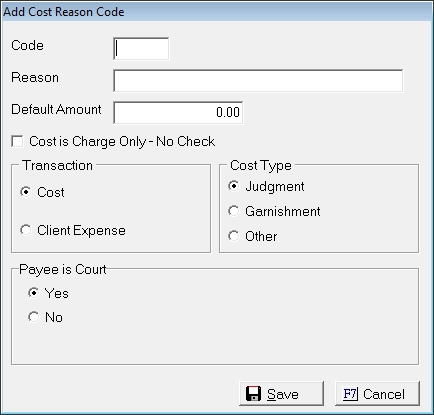The height and width of the screenshot is (415, 434).
Task: Click the Payee is Court group heading
Action: coord(63,269)
